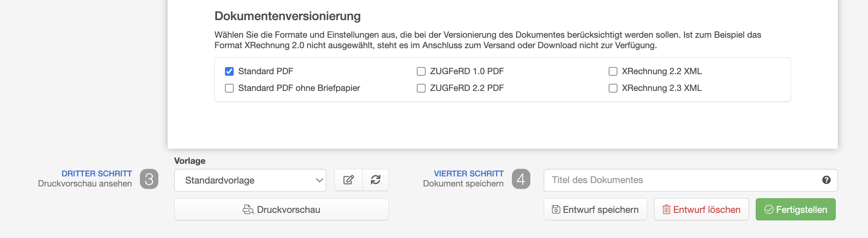868x238 pixels.
Task: Select the XRechnung 2.3 XML checkbox
Action: click(613, 88)
